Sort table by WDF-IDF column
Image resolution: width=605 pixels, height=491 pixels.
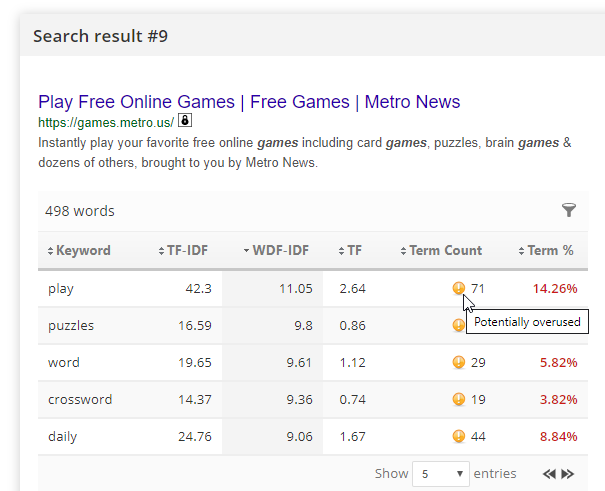(x=279, y=251)
